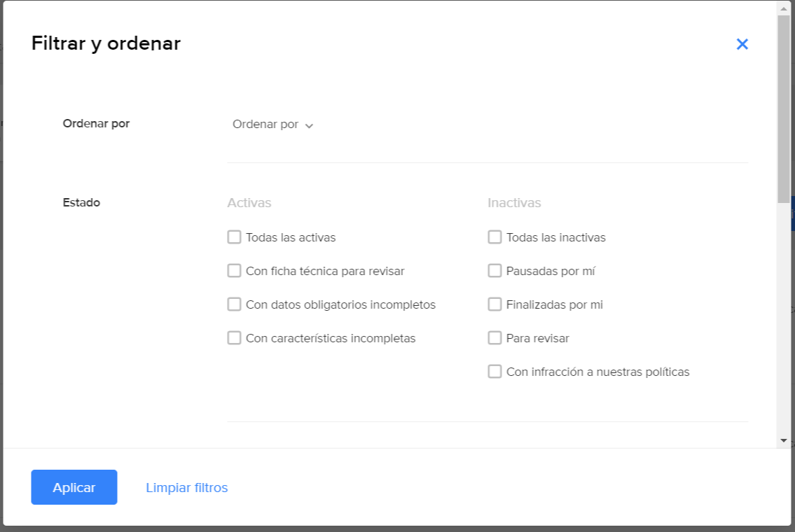
Task: Click the Activas column heading
Action: pyautogui.click(x=249, y=203)
